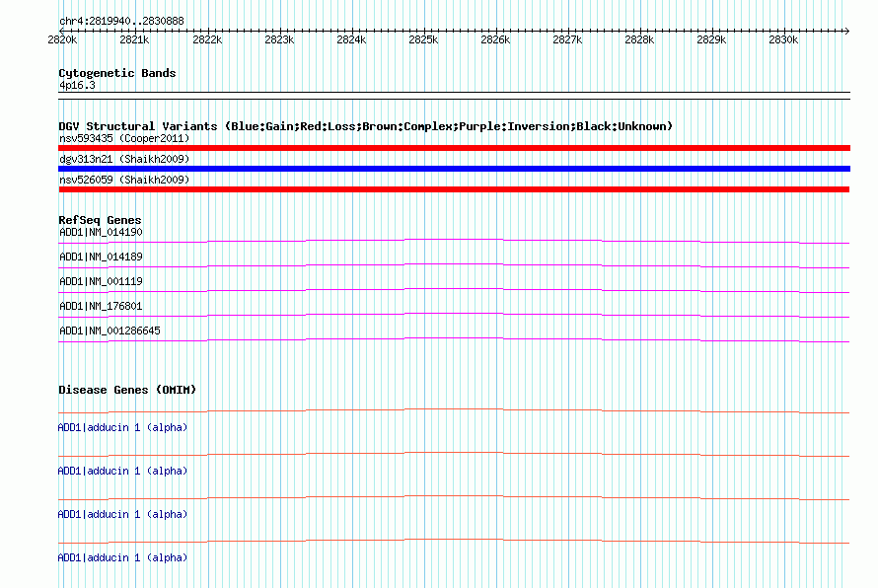Select transcript ADD1|NM_014190

click(x=101, y=233)
